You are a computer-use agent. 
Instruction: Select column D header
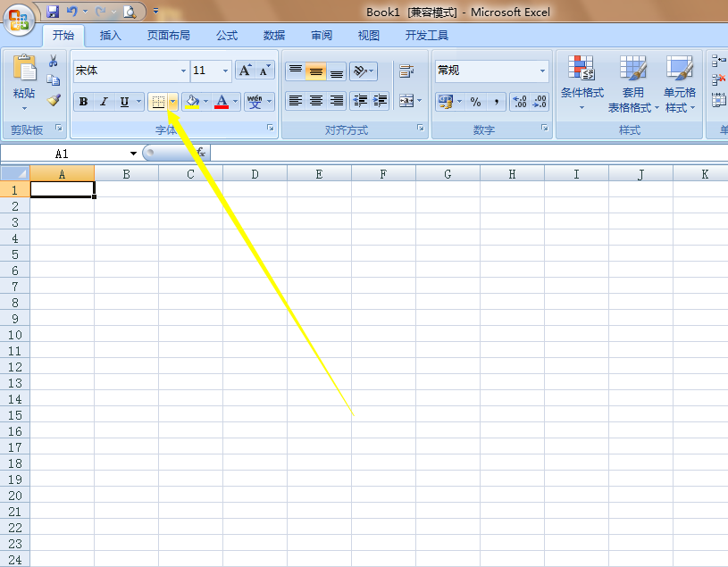(x=255, y=174)
